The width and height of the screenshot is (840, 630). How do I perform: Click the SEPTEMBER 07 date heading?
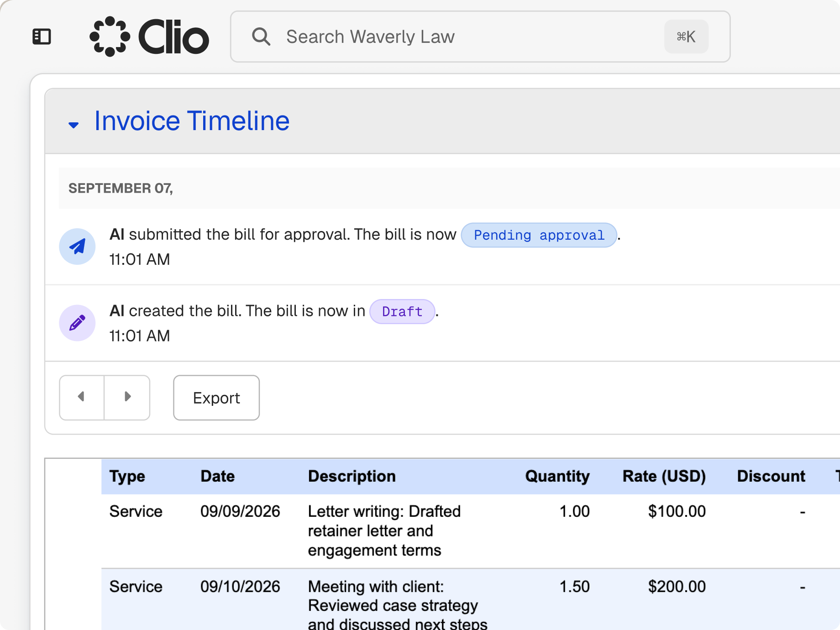coord(121,188)
